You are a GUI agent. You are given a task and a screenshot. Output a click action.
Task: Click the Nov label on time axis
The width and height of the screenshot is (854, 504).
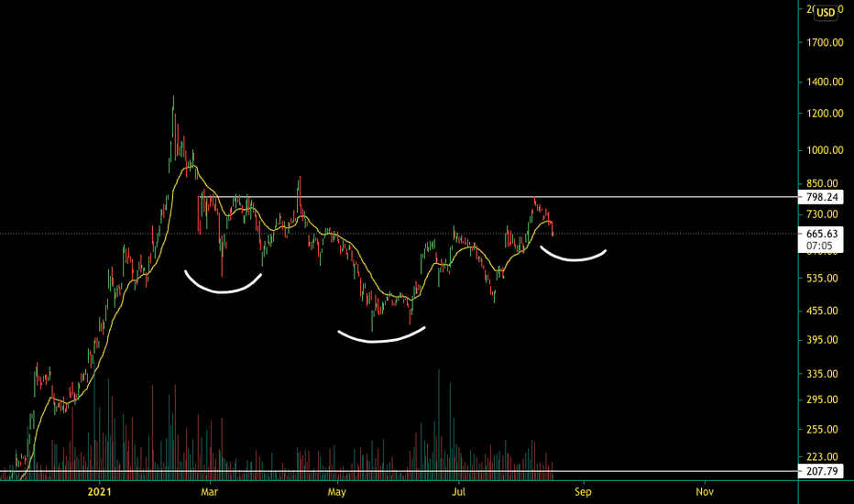(x=705, y=492)
